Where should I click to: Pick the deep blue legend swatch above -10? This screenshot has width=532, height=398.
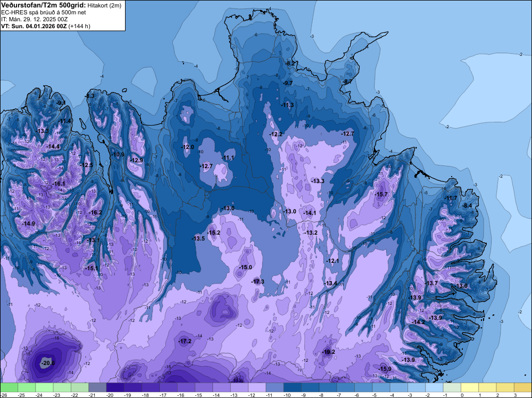(292, 387)
